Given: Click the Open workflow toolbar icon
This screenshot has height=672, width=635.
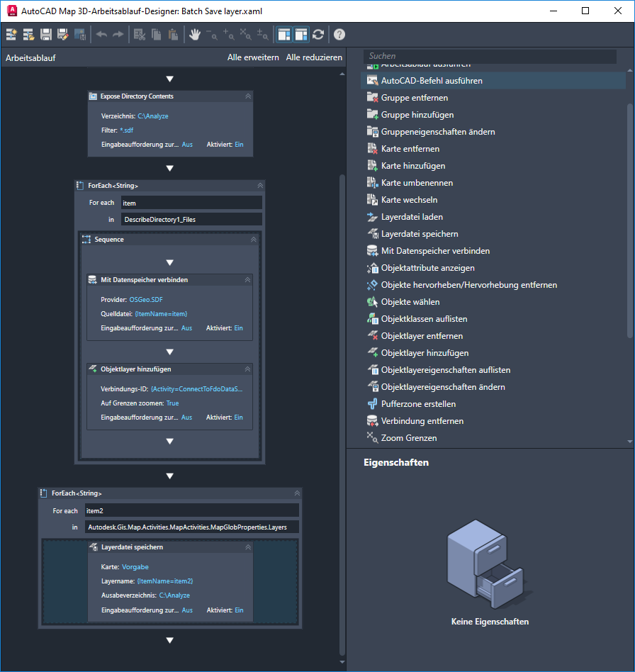Looking at the screenshot, I should [x=28, y=35].
